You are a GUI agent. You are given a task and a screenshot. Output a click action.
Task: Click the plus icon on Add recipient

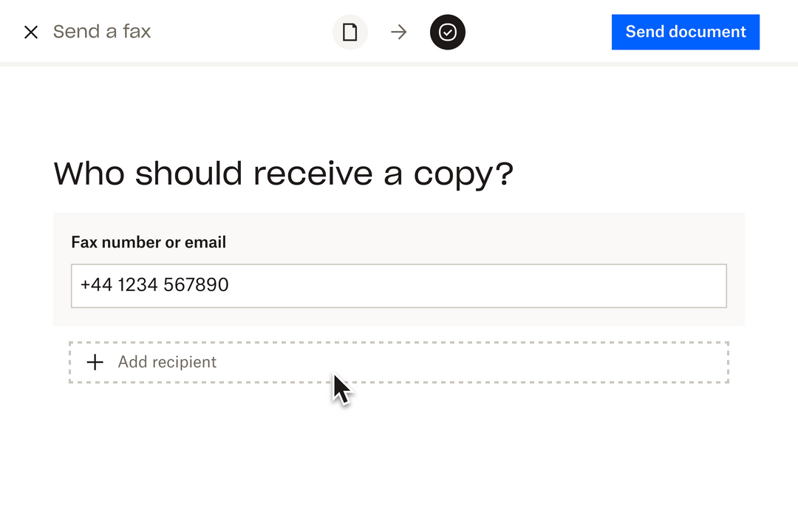pyautogui.click(x=95, y=362)
